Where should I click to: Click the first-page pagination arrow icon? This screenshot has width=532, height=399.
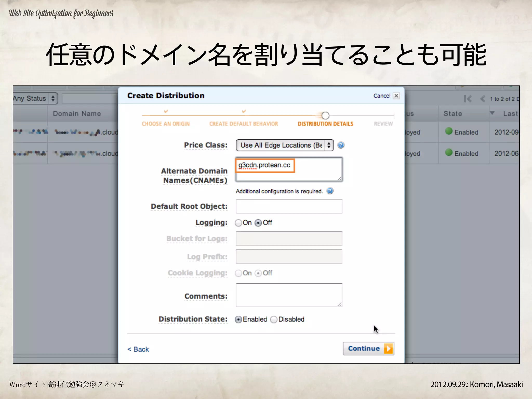(x=468, y=99)
